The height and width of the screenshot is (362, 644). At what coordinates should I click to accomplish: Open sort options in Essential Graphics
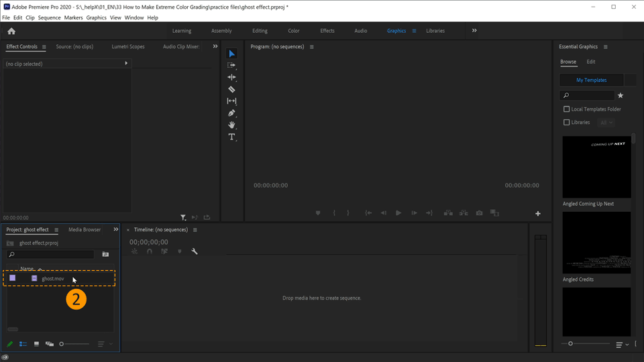click(x=623, y=345)
